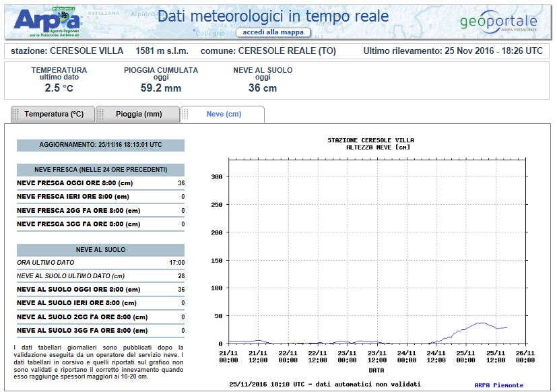Click the 'NEVE AL SUOLO' table section header
The width and height of the screenshot is (557, 392).
(100, 250)
